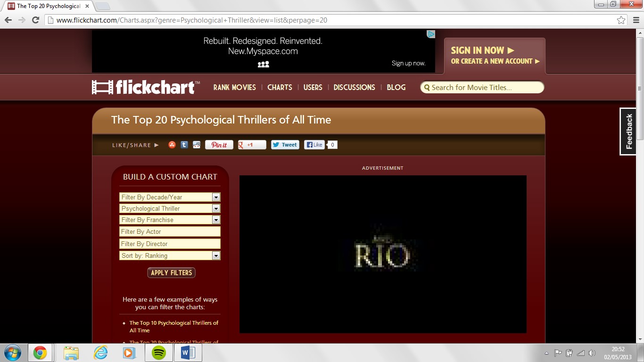Open the volume speaker icon
644x362 pixels.
click(592, 353)
